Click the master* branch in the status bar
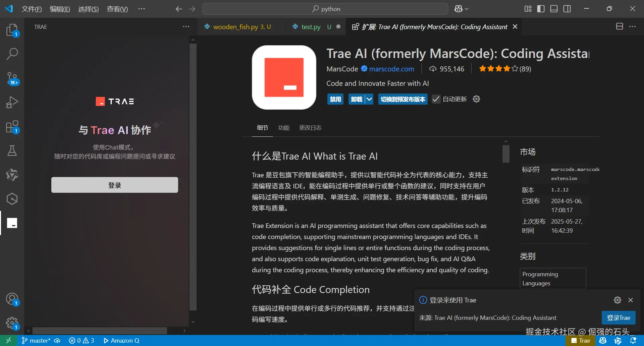 36,341
